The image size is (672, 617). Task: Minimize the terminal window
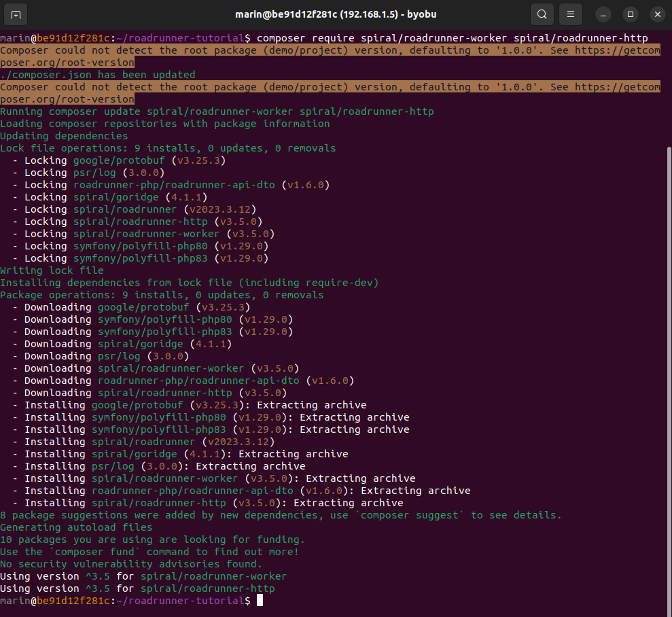[x=603, y=14]
